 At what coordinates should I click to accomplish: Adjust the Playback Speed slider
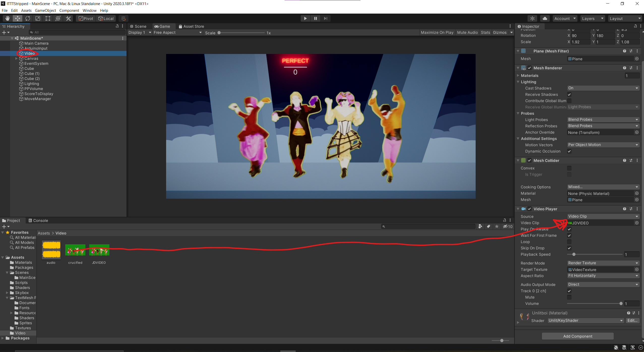click(574, 254)
